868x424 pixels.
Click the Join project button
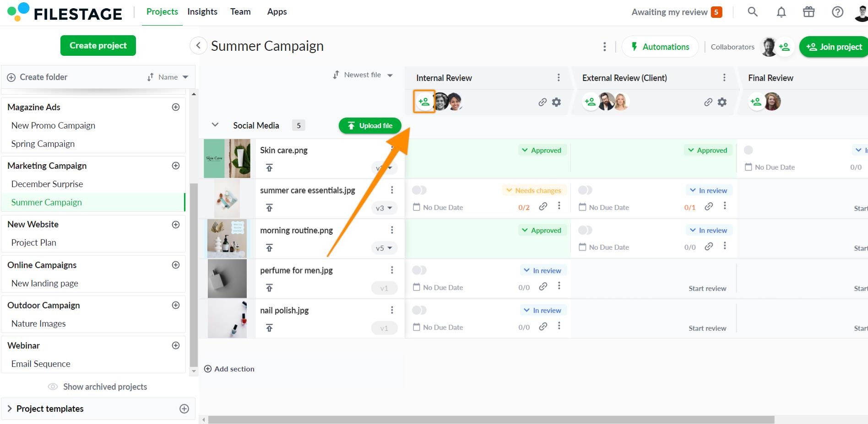[834, 47]
